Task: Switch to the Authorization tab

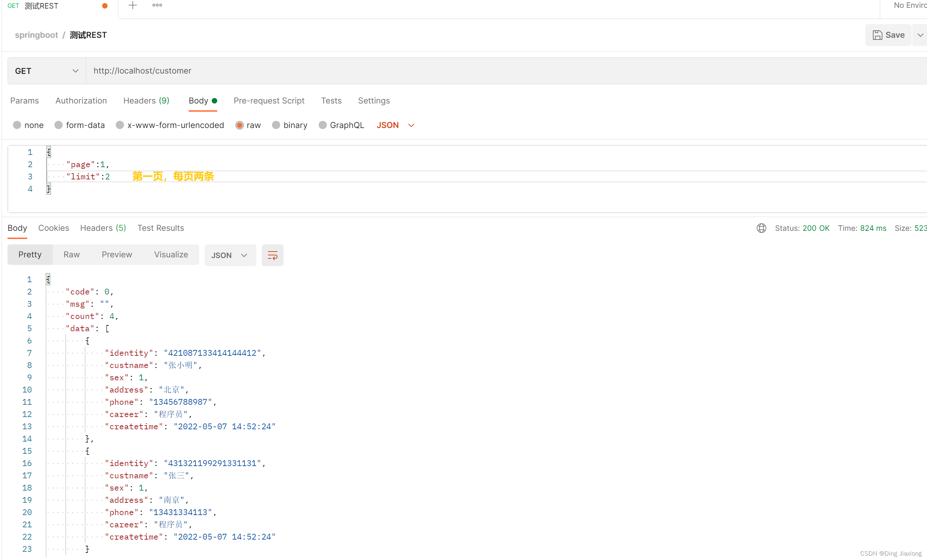Action: (x=81, y=100)
